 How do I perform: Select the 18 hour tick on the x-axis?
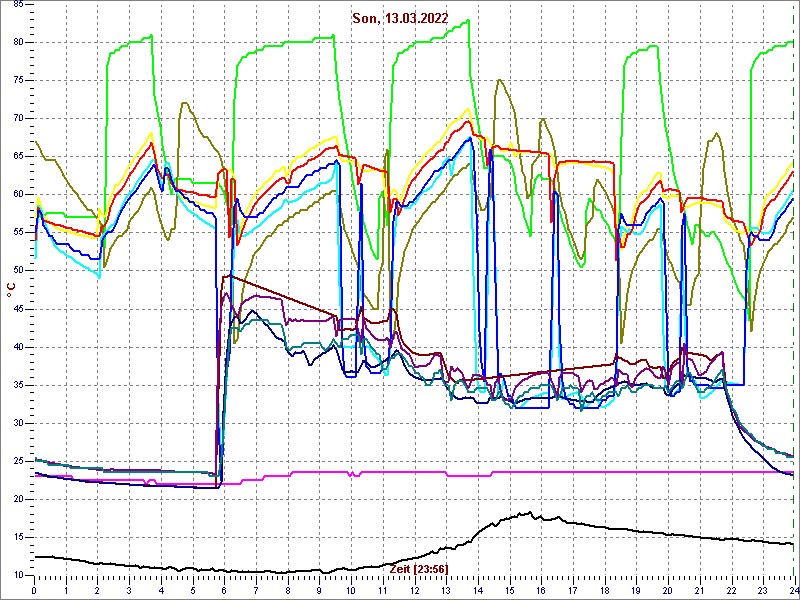click(x=604, y=590)
